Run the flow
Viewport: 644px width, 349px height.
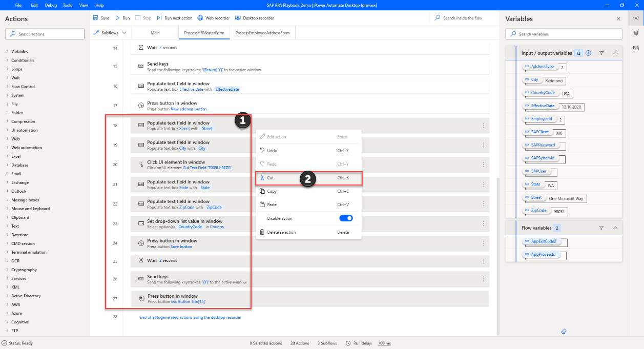(123, 17)
